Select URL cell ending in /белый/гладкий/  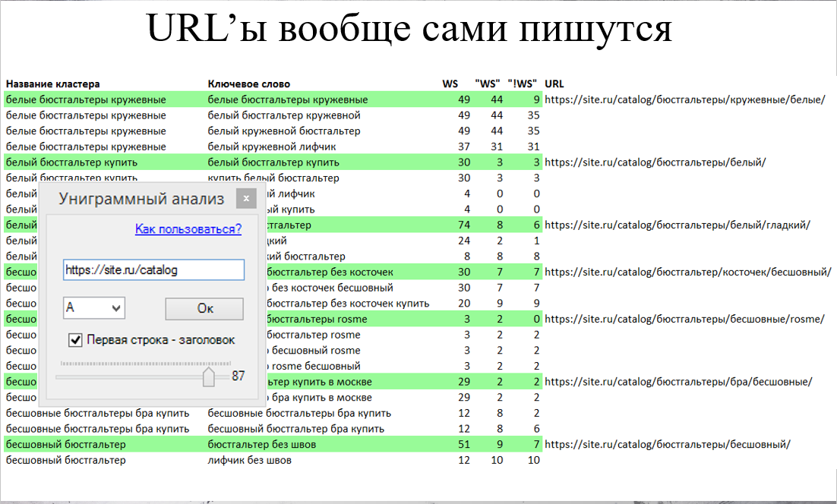click(677, 225)
